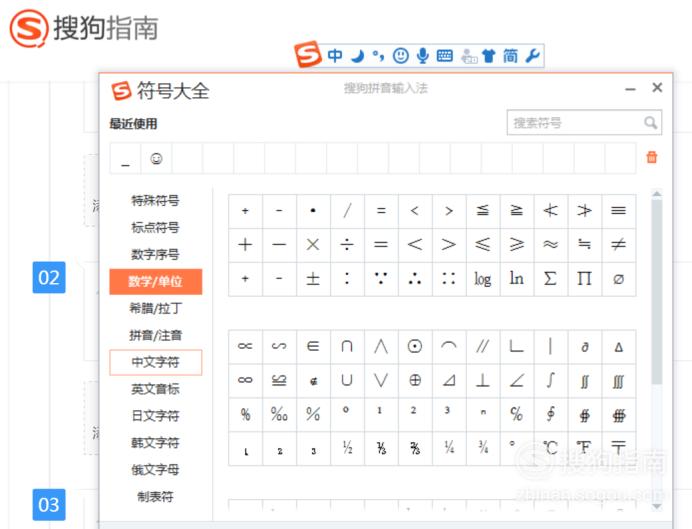This screenshot has width=692, height=529.
Task: Insert the element-of ∈ symbol
Action: click(313, 346)
